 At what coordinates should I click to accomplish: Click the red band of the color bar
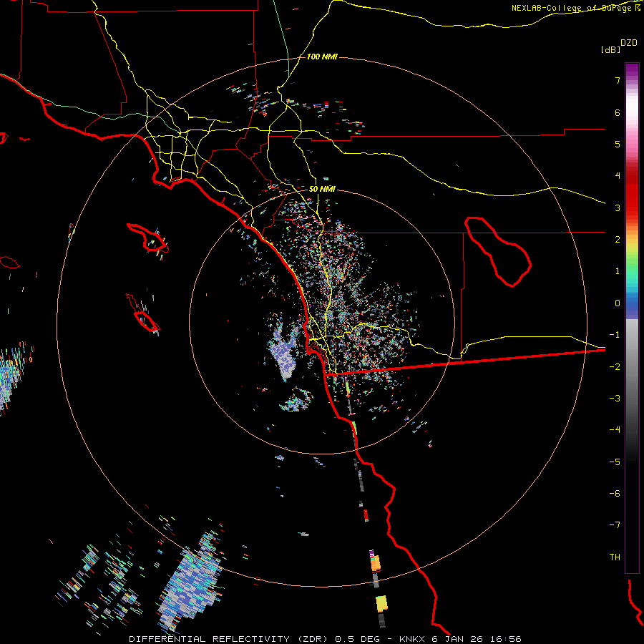(632, 193)
